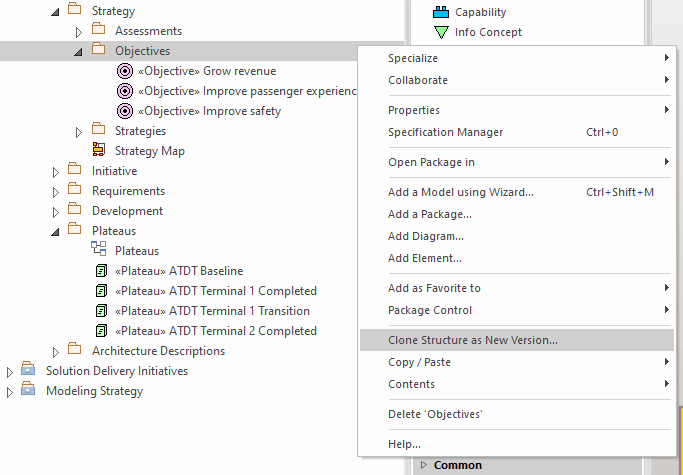Select the ATDT Baseline plateau icon
The image size is (683, 475).
point(100,271)
